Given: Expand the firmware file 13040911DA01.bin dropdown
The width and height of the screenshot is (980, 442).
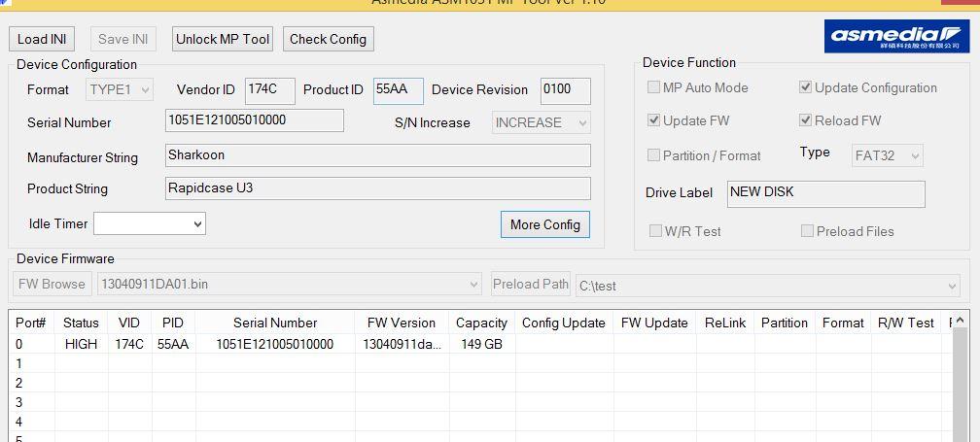Looking at the screenshot, I should pyautogui.click(x=290, y=285).
